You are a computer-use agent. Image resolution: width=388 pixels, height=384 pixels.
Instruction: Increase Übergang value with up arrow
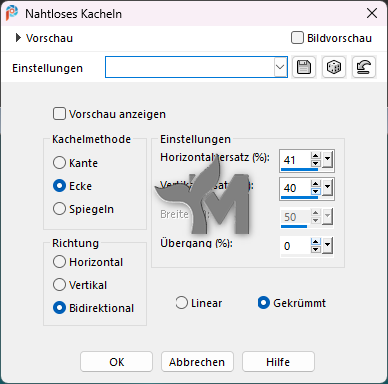[316, 242]
